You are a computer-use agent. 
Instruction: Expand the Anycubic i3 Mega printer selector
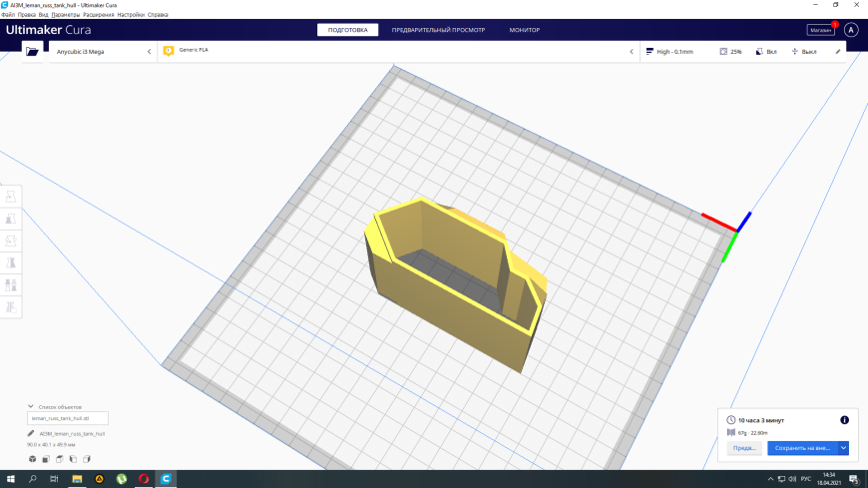click(103, 52)
